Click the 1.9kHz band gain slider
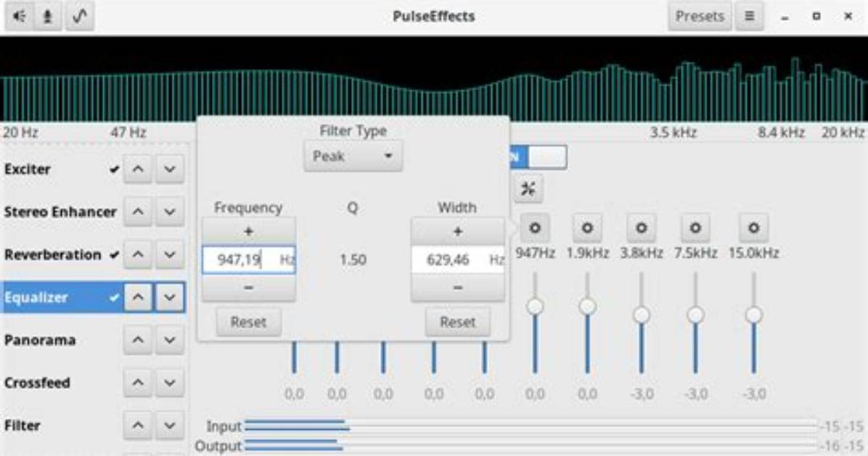 pos(587,323)
